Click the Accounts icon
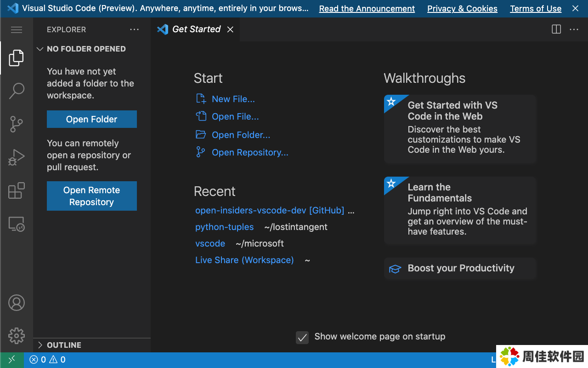This screenshot has height=368, width=588. (x=17, y=303)
